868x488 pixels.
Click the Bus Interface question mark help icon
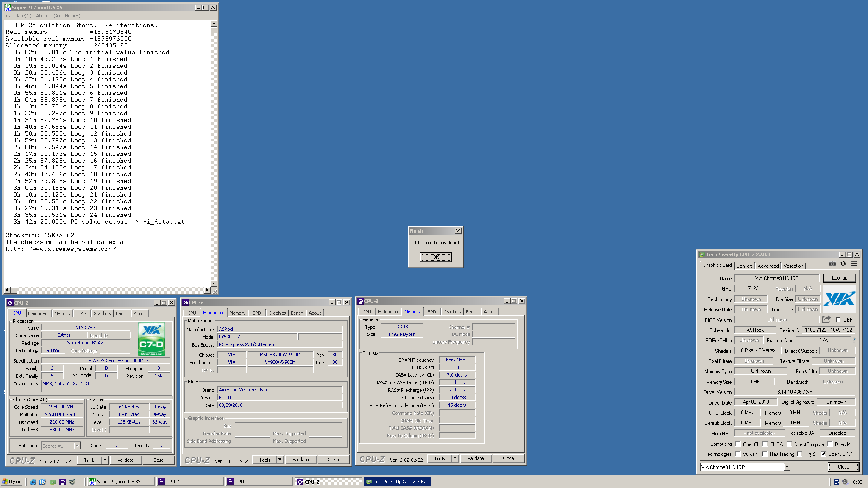[854, 340]
